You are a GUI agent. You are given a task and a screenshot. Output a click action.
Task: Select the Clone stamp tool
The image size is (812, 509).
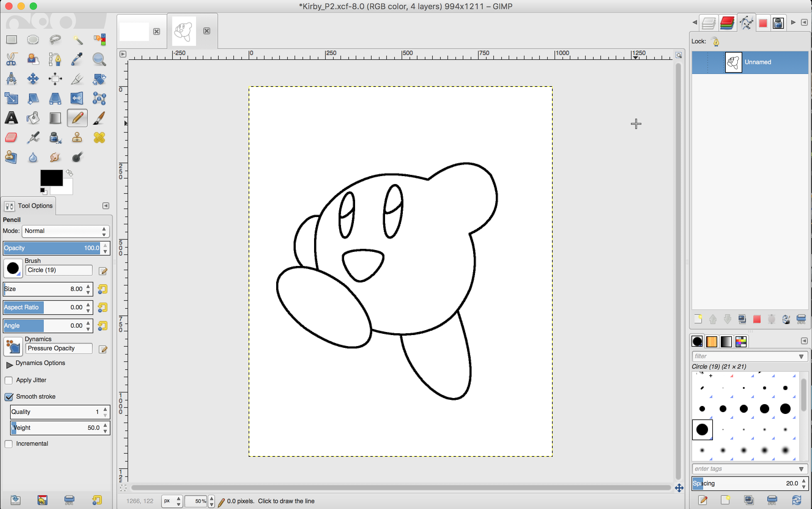coord(77,137)
